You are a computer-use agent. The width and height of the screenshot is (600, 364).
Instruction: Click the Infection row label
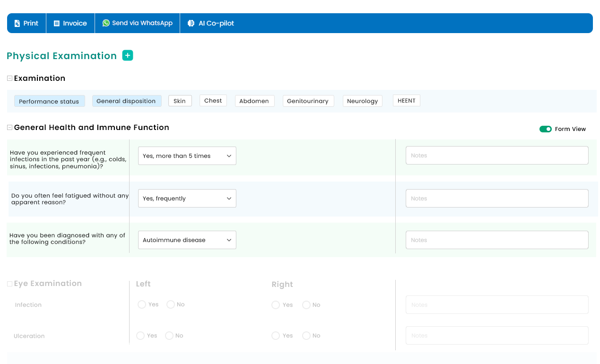tap(28, 305)
